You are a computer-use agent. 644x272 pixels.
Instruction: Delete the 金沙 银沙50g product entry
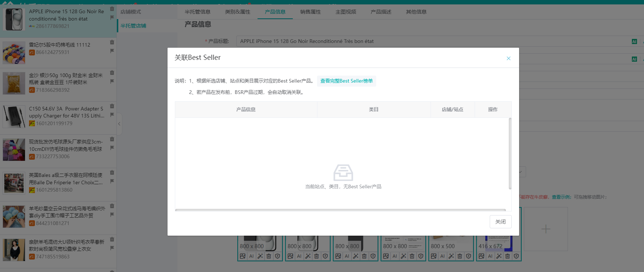[112, 73]
